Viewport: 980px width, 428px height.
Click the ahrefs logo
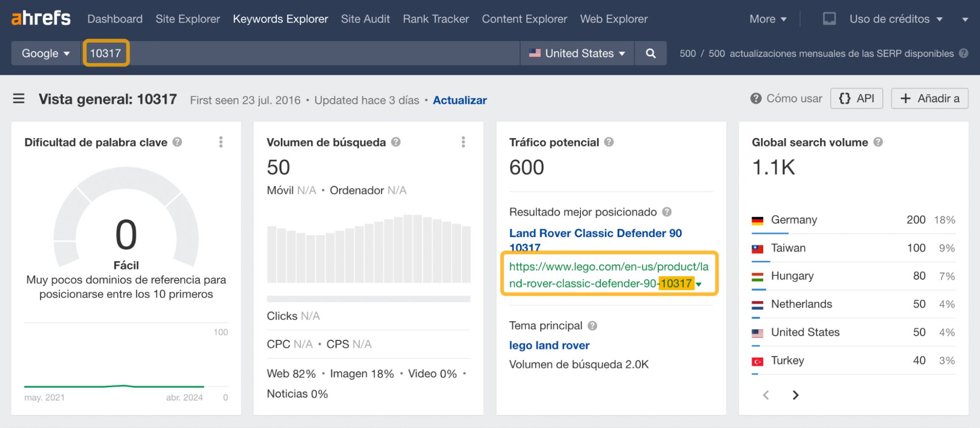pyautogui.click(x=41, y=19)
